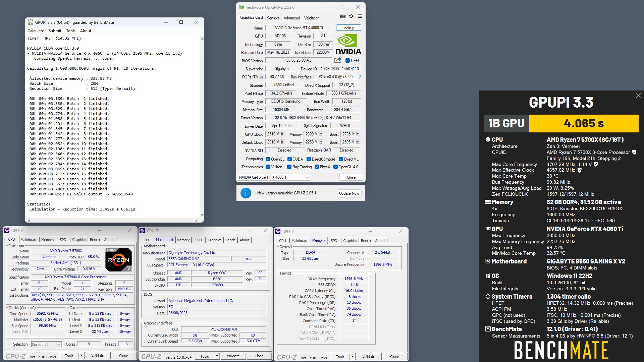Image resolution: width=644 pixels, height=362 pixels.
Task: Click the Memory CPU-Z window title icon
Action: pyautogui.click(x=278, y=231)
